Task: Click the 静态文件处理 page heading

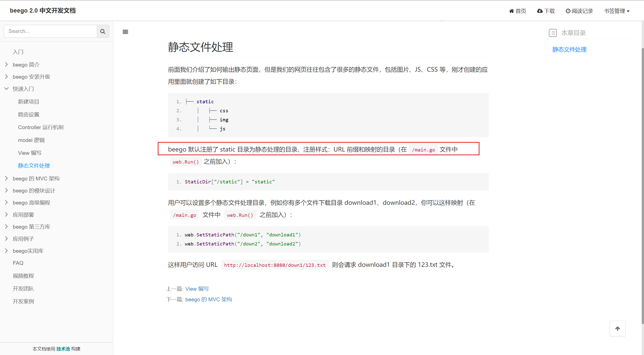Action: tap(200, 47)
